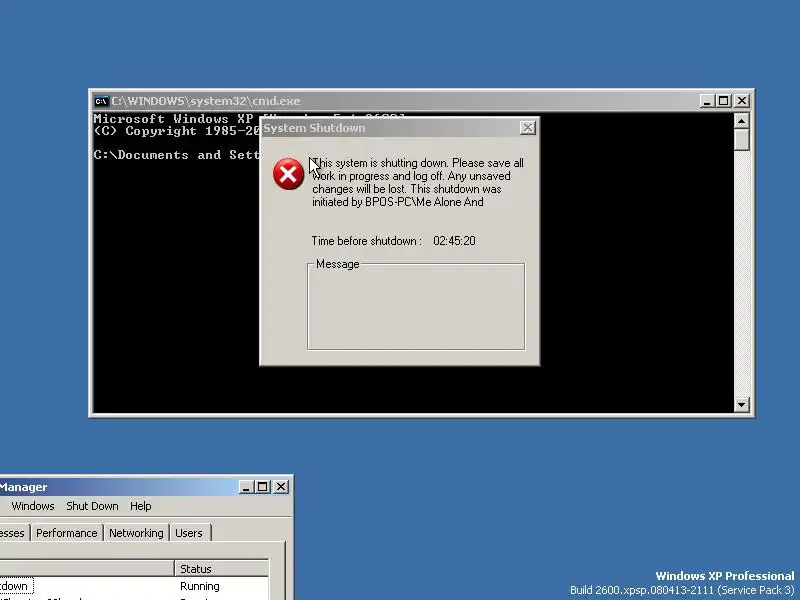Click the 'C:\Documents and Sett' prompt line

point(177,155)
